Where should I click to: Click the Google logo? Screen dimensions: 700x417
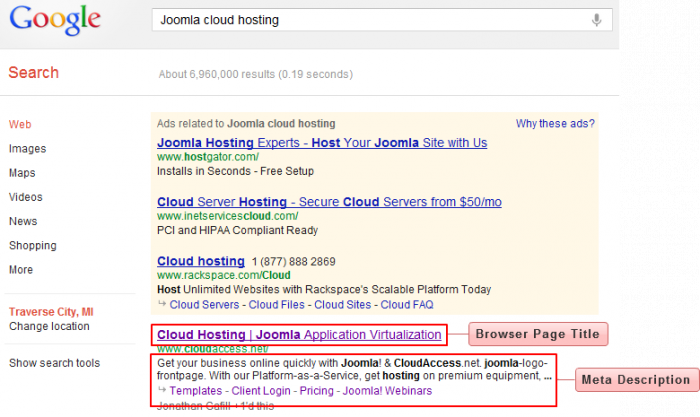point(55,21)
